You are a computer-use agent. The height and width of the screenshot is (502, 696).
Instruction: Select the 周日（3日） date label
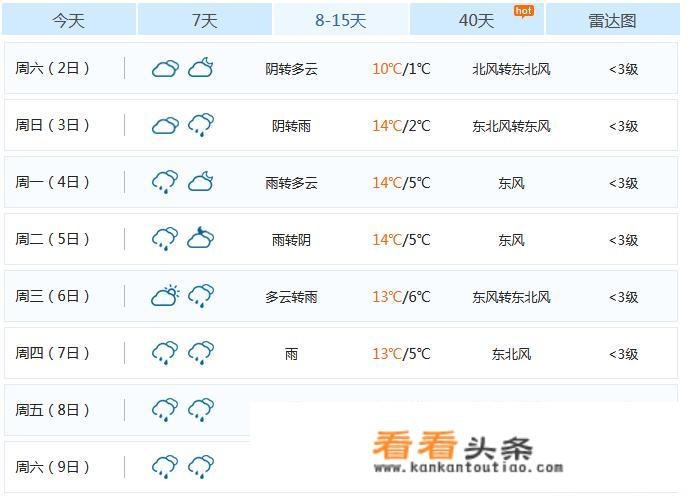(x=52, y=125)
